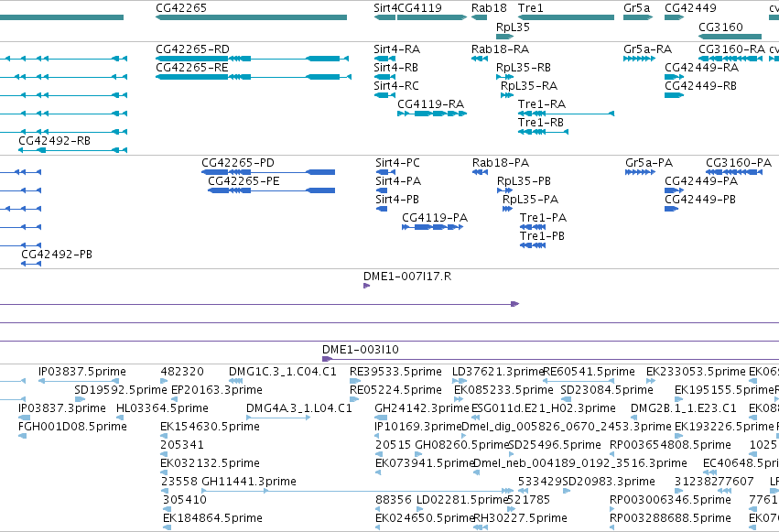779x532 pixels.
Task: Select protein CG42449-PB
Action: click(671, 209)
